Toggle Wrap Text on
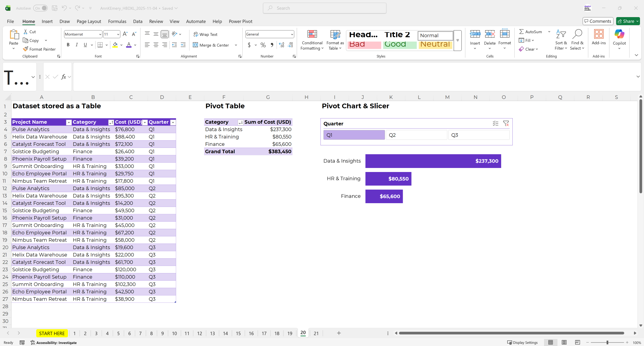Viewport: 644px width, 346px height. click(205, 34)
